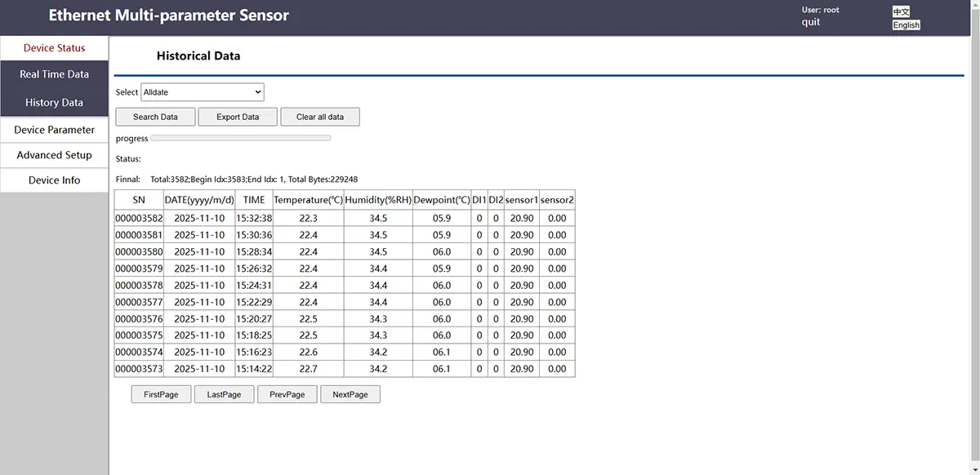The width and height of the screenshot is (980, 475).
Task: Click the DI1 column header
Action: click(479, 200)
